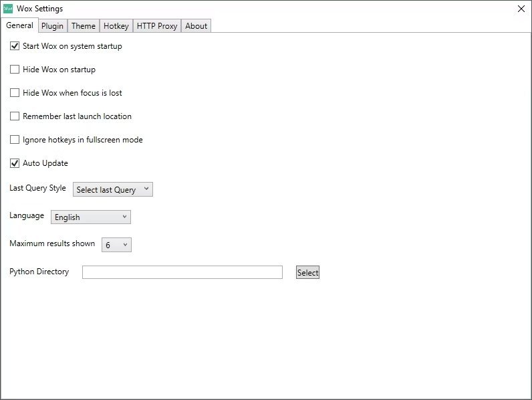Disable Start Wox on system startup
The width and height of the screenshot is (532, 400).
pos(15,46)
